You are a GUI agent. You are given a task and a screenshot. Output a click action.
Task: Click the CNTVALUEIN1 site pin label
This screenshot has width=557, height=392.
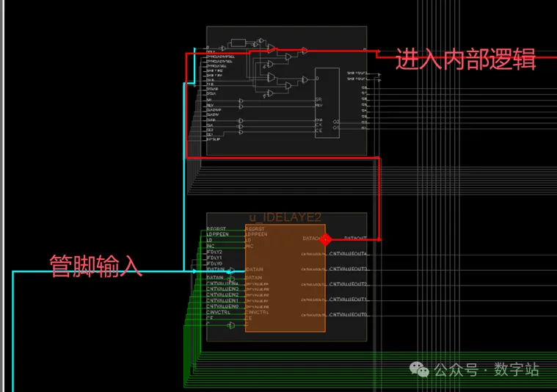click(222, 301)
